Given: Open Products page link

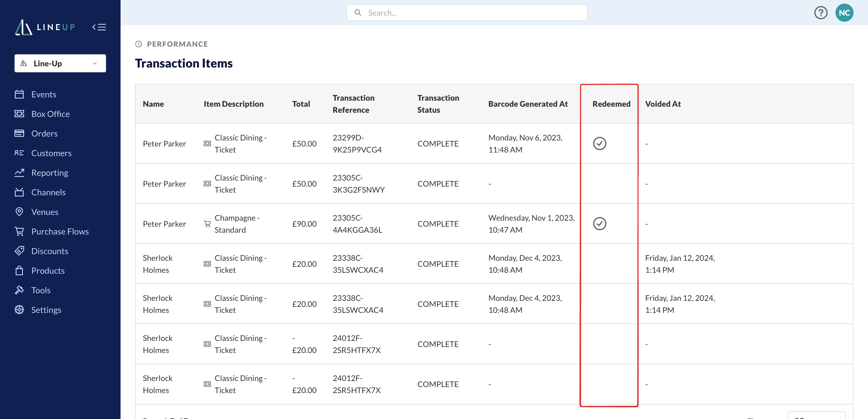Looking at the screenshot, I should point(48,270).
